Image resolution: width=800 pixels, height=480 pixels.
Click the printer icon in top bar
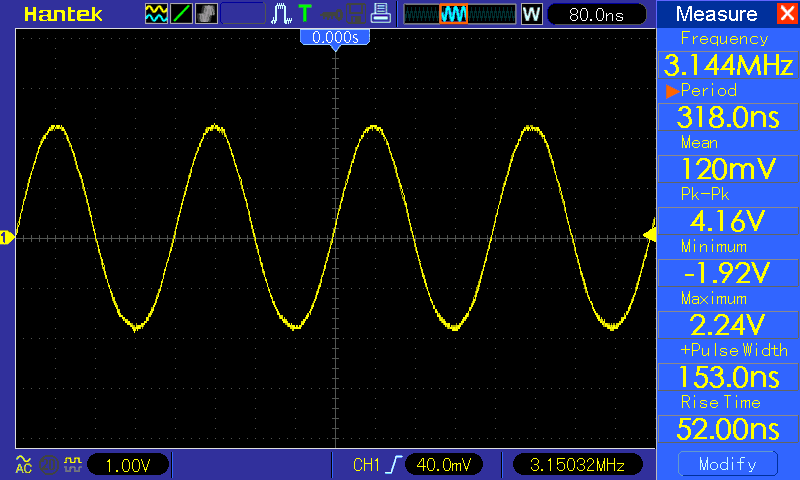379,14
